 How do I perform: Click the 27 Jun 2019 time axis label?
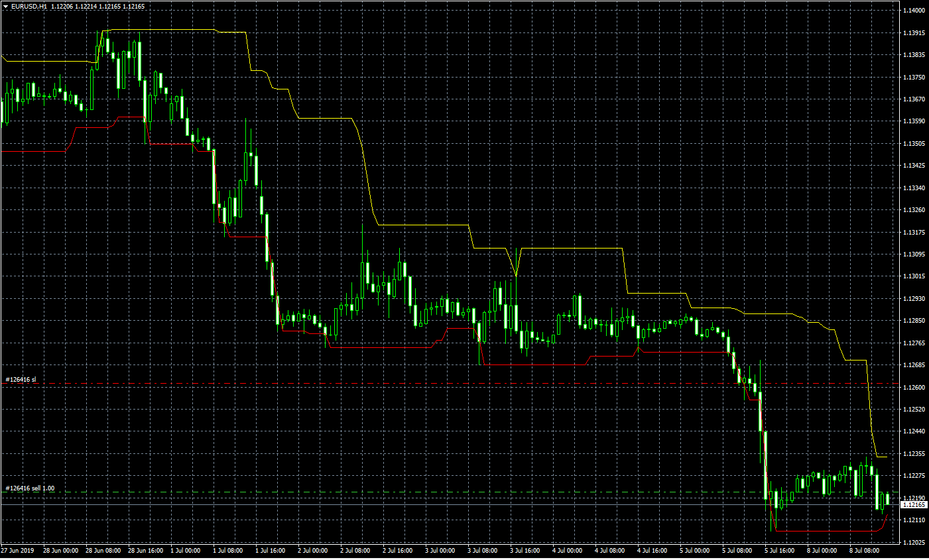[x=17, y=551]
